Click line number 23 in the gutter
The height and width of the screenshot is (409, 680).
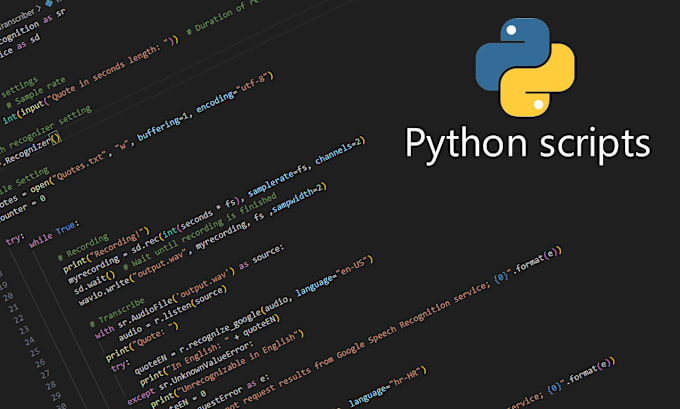coord(24,330)
